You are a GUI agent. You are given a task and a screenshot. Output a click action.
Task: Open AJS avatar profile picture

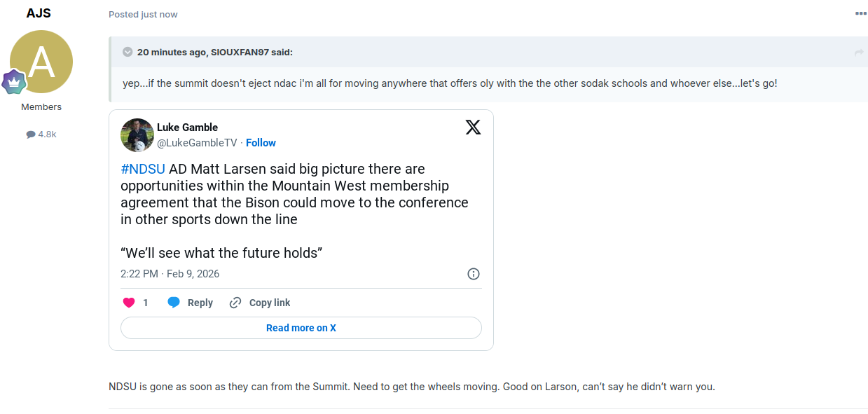[x=41, y=62]
